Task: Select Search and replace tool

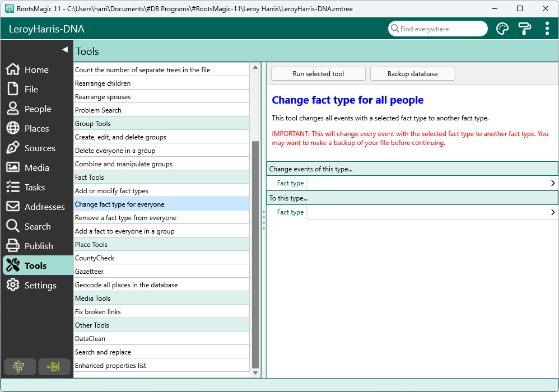Action: [x=161, y=352]
